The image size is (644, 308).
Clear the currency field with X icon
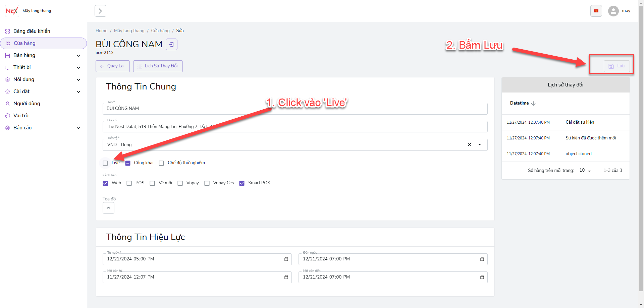pos(470,144)
